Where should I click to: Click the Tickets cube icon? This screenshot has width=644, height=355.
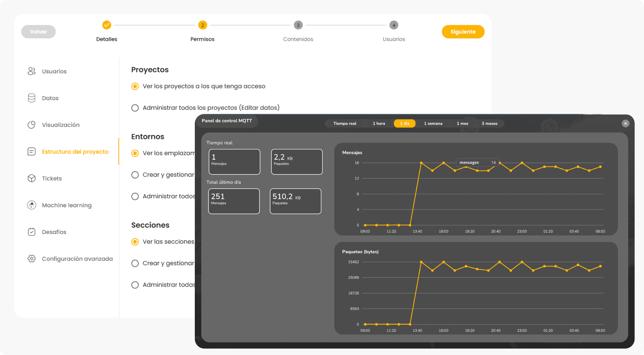coord(32,178)
